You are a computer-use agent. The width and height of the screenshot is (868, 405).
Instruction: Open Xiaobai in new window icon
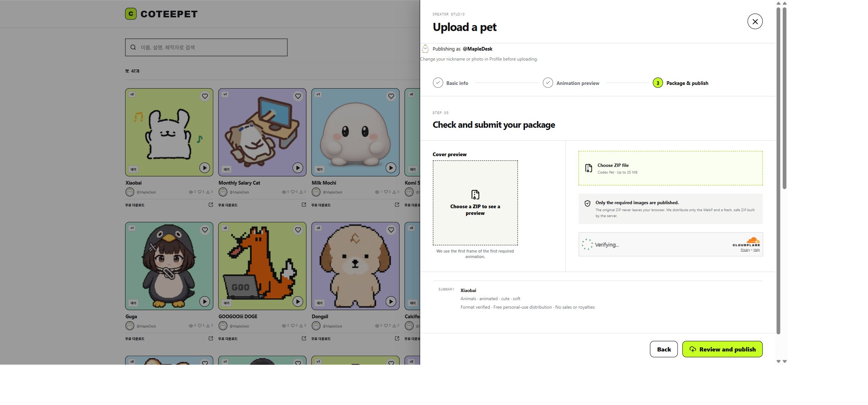(211, 205)
